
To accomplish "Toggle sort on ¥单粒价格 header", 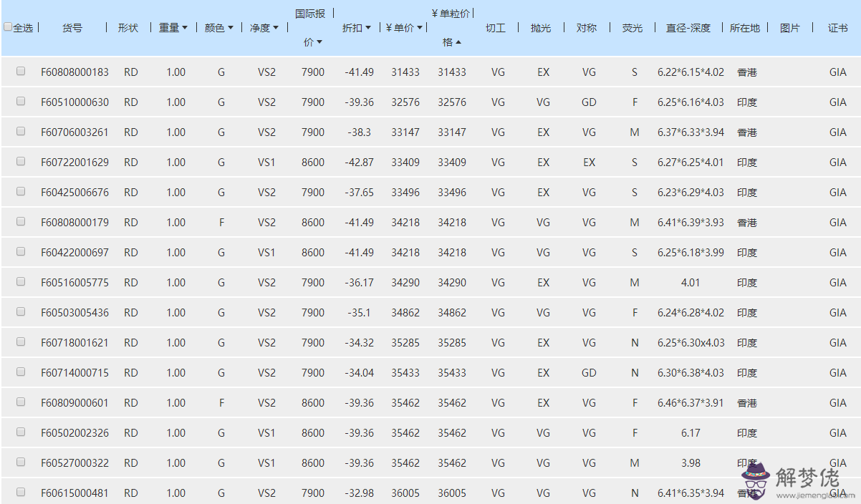I will [x=452, y=28].
